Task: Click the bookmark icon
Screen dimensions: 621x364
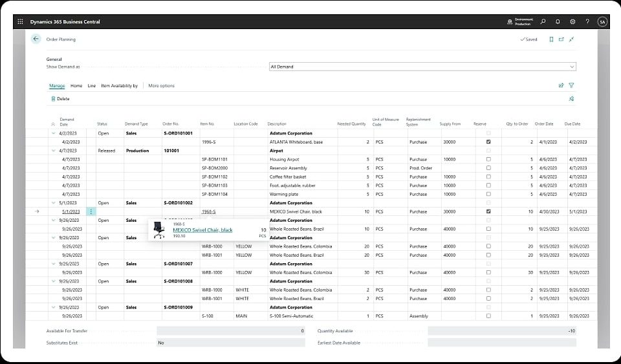Action: click(551, 39)
